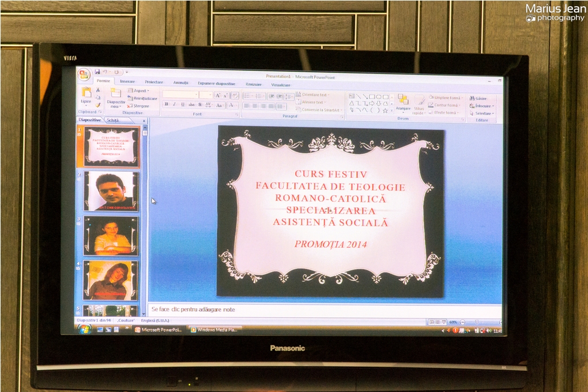Open the numbered list options
This screenshot has height=392, width=588.
point(260,96)
